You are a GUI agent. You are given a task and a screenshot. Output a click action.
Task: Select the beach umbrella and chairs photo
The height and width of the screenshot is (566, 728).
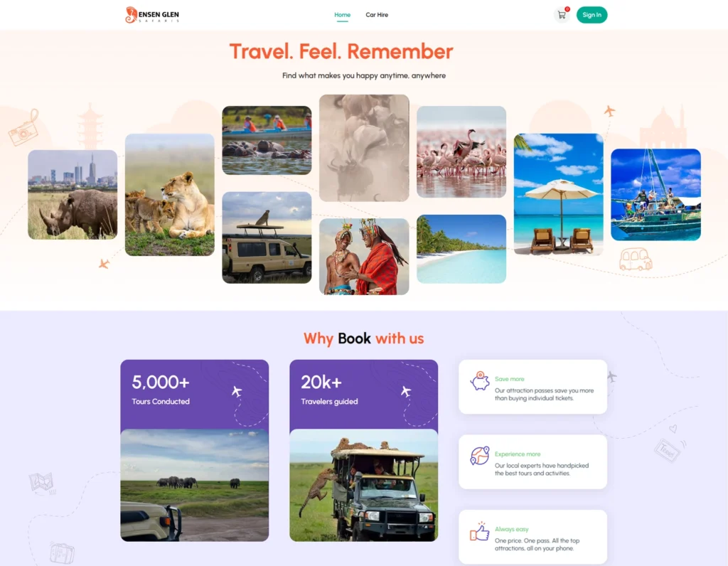(559, 194)
